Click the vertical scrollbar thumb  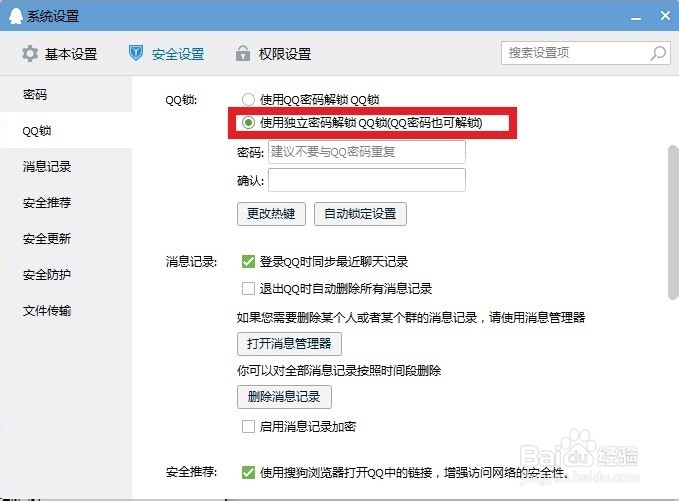(x=673, y=223)
